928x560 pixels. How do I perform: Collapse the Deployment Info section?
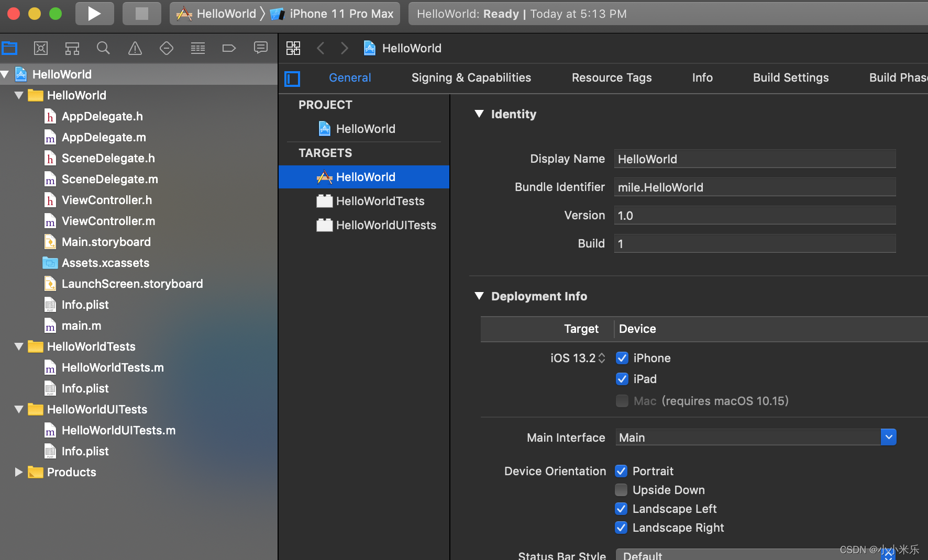479,296
